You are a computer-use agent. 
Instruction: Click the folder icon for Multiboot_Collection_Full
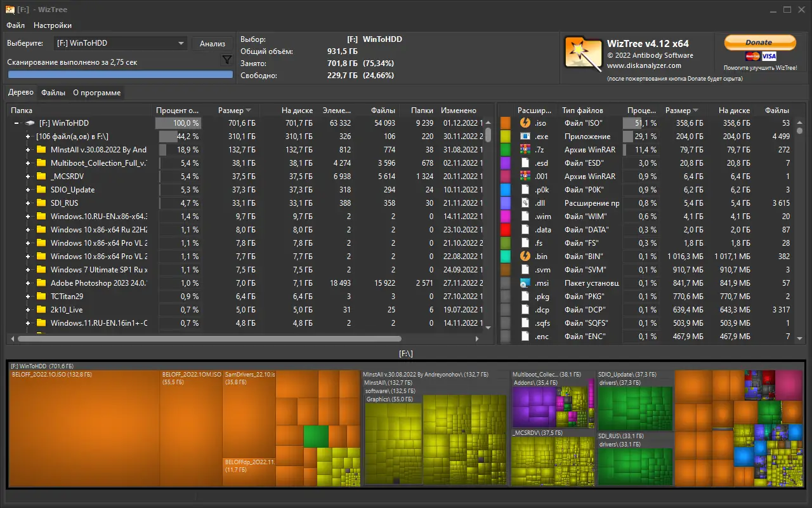(x=42, y=163)
